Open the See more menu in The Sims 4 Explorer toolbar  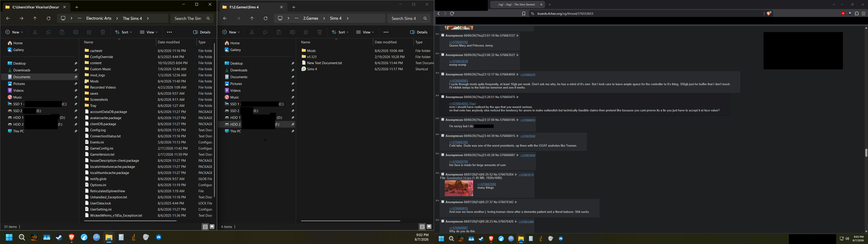point(170,32)
